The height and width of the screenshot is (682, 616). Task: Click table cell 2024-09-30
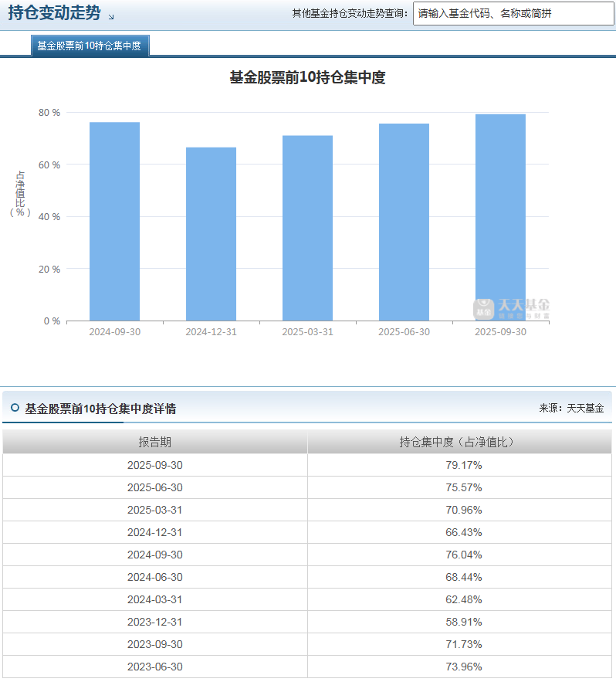pyautogui.click(x=154, y=555)
